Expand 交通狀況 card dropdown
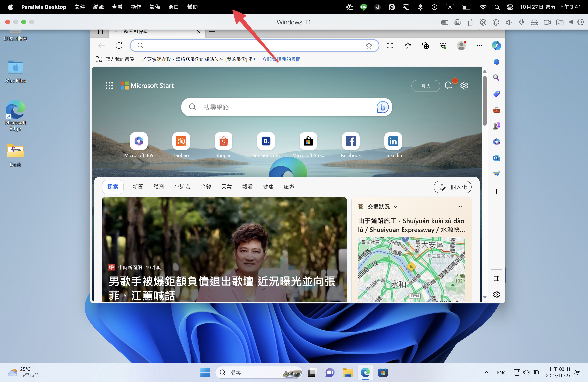 tap(396, 207)
